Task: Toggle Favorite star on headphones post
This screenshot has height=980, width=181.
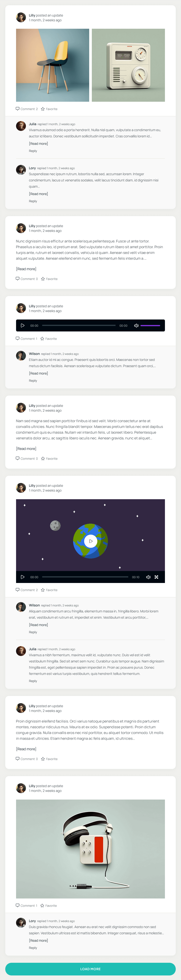Action: [x=42, y=905]
